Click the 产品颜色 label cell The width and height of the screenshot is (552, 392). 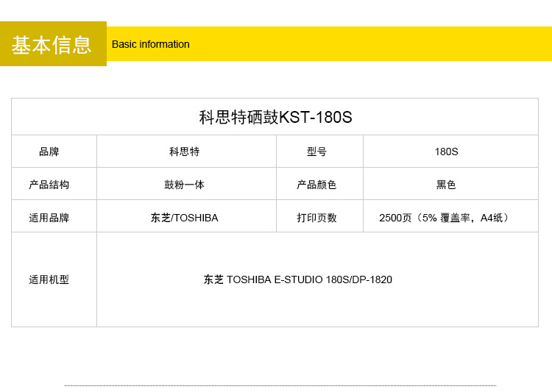tap(316, 185)
